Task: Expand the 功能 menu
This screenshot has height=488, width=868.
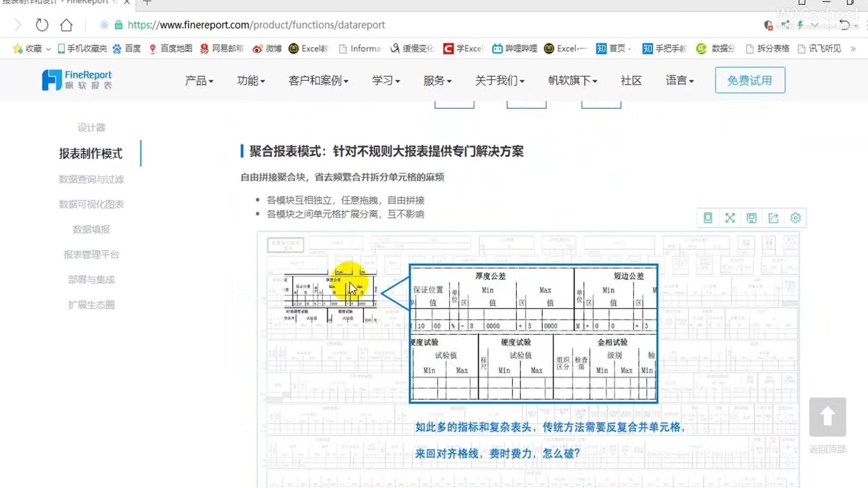Action: tap(251, 80)
